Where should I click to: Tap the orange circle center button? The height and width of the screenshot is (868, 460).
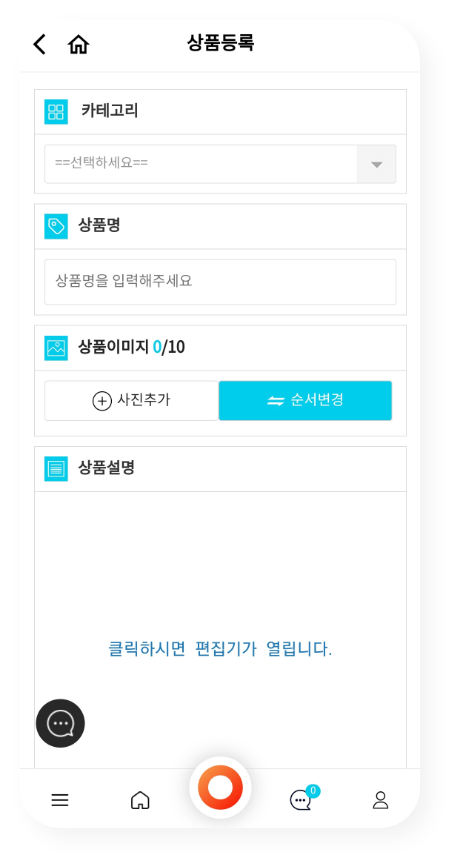220,787
